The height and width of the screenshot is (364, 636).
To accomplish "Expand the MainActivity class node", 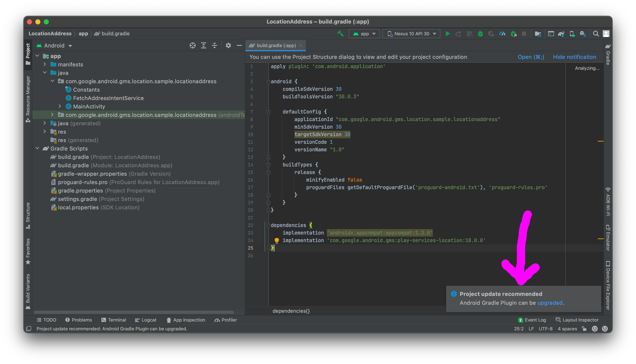I will tap(60, 106).
